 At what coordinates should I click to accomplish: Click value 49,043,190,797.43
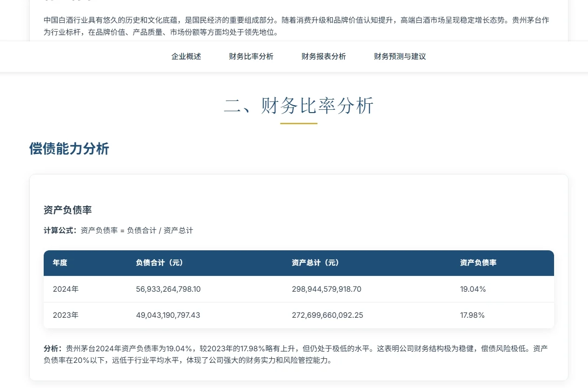(168, 315)
